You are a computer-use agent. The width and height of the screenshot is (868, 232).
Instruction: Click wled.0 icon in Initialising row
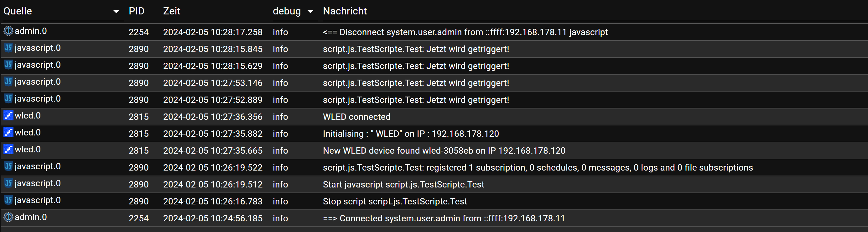click(8, 133)
